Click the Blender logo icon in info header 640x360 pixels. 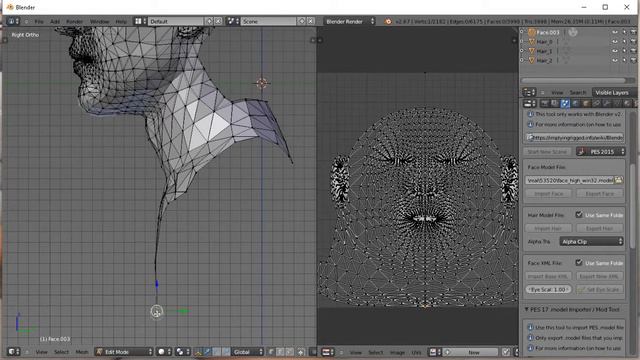388,21
